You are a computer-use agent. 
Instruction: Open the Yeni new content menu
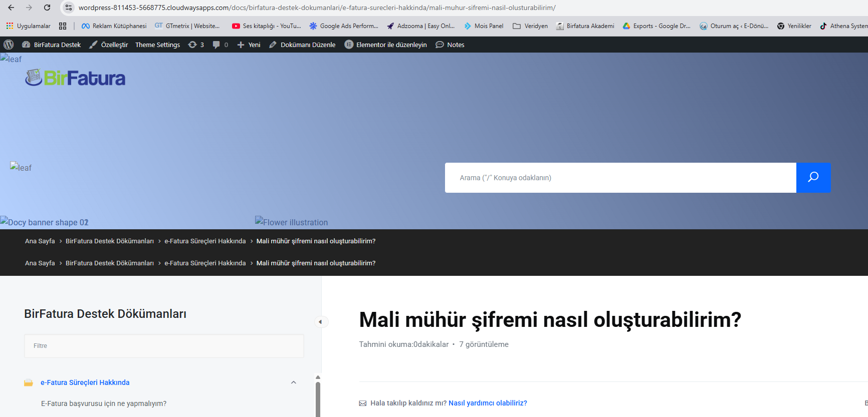(x=249, y=45)
